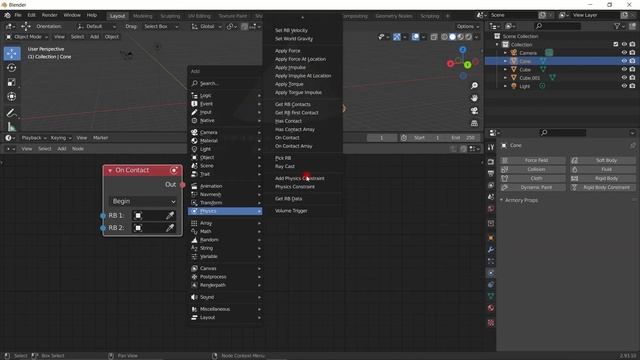640x360 pixels.
Task: Switch to the Layout workspace tab
Action: [x=118, y=16]
